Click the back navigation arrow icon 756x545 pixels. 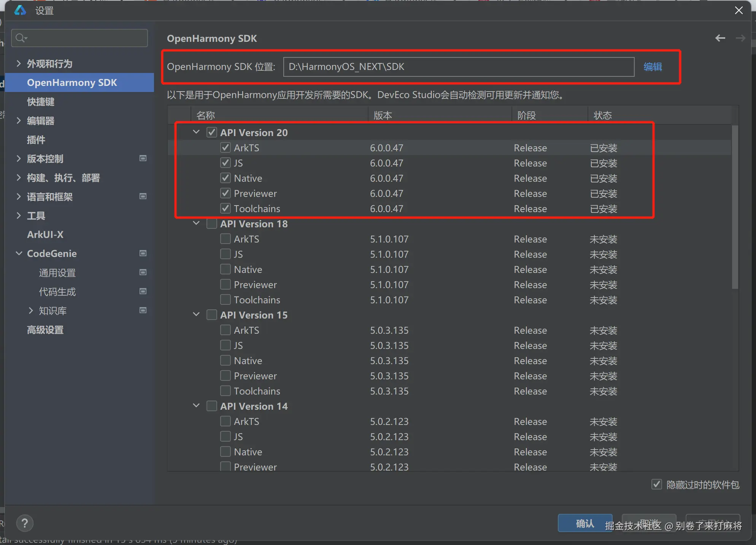pos(720,38)
